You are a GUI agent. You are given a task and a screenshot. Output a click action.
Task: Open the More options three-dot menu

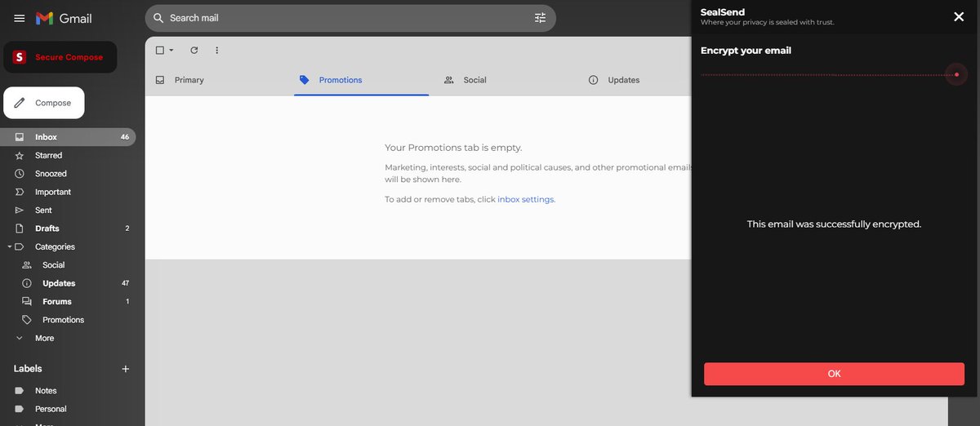coord(216,50)
